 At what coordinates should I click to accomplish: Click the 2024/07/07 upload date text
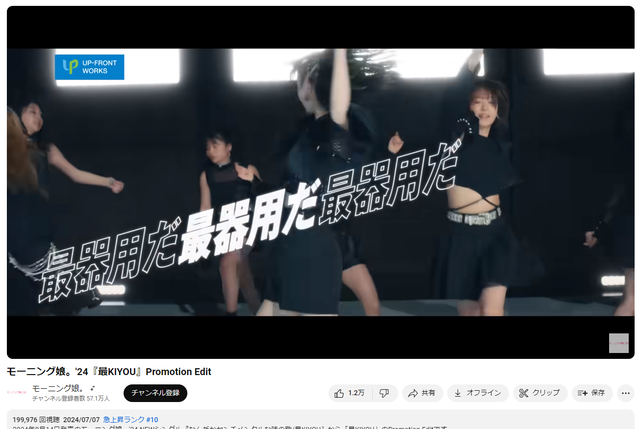click(x=81, y=420)
